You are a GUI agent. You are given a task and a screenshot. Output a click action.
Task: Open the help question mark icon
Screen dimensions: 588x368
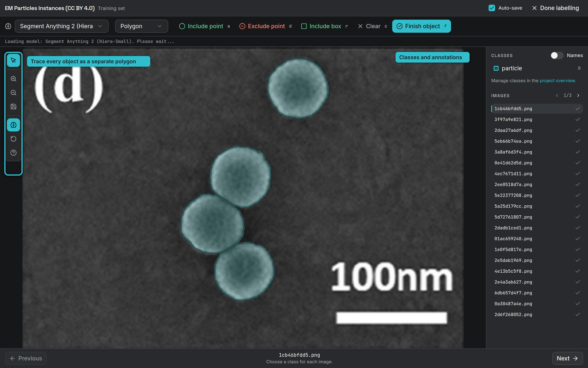pyautogui.click(x=14, y=153)
